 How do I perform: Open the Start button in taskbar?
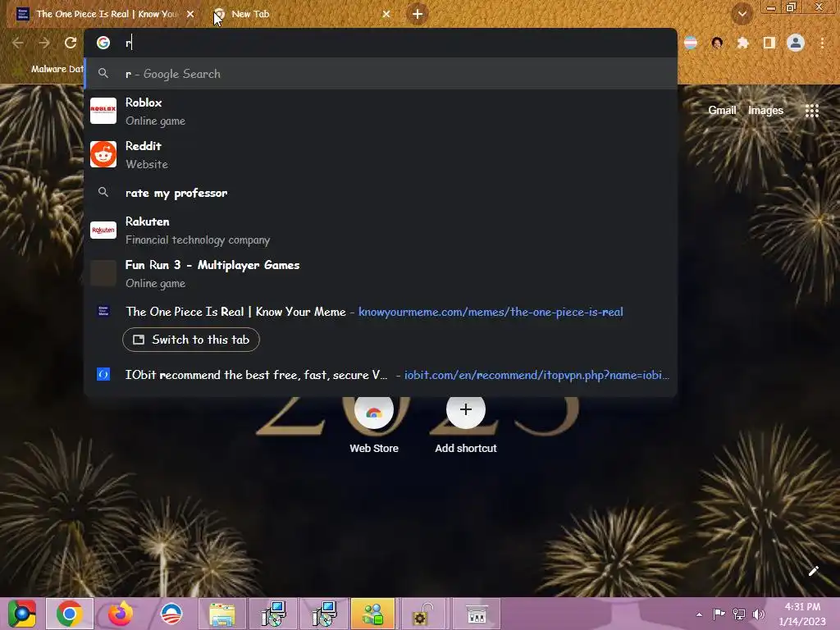(x=22, y=614)
